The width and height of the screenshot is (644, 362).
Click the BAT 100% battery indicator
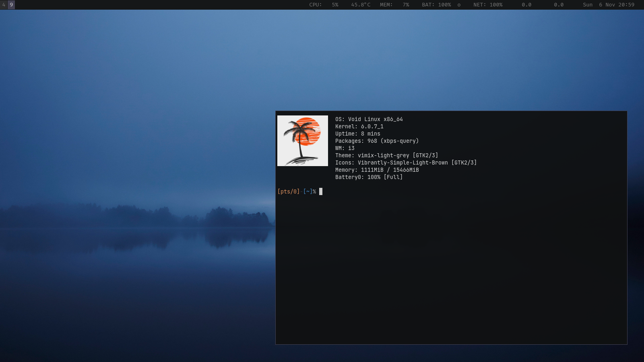pos(436,5)
